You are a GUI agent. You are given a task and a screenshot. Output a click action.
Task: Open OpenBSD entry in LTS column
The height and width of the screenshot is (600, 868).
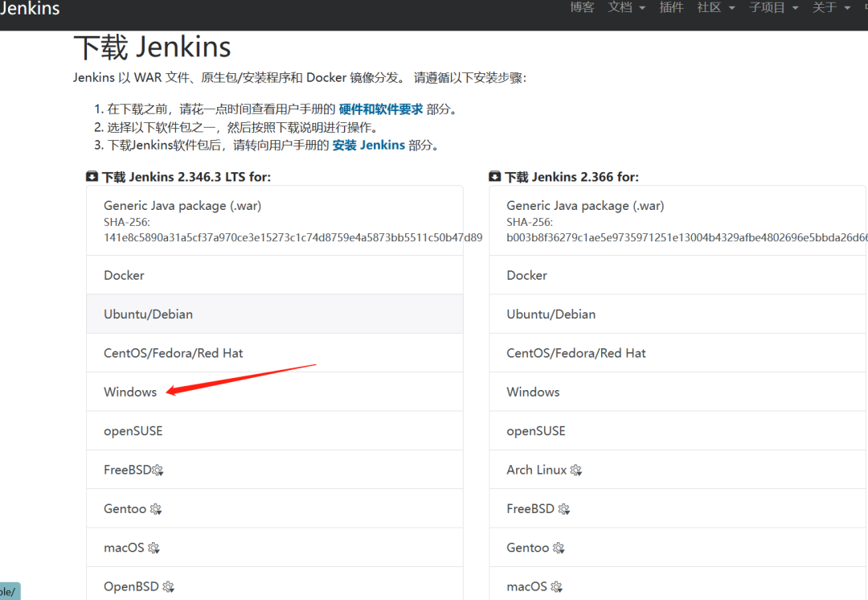[x=275, y=584]
